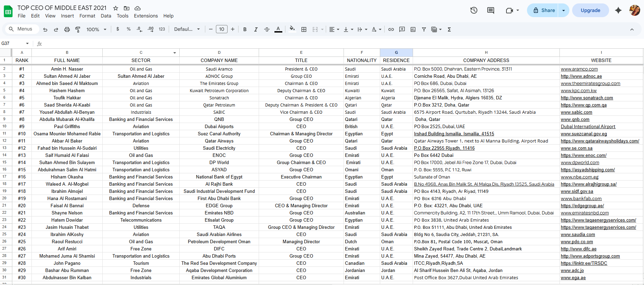Open the Google Sheets home icon

[8, 11]
